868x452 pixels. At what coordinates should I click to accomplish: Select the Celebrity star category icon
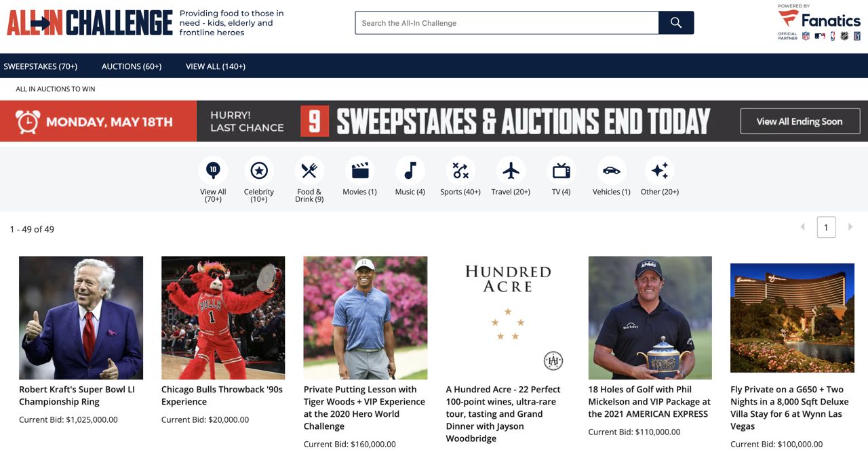tap(259, 171)
